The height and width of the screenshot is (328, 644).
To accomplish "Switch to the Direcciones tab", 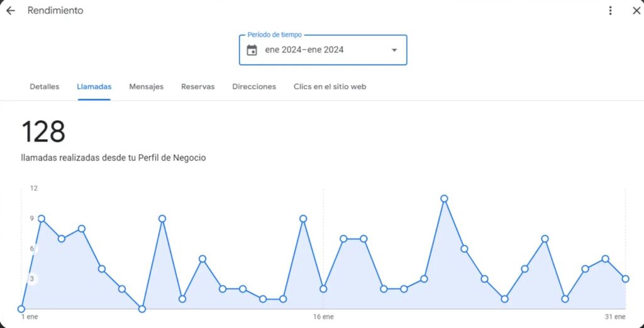I will point(254,87).
